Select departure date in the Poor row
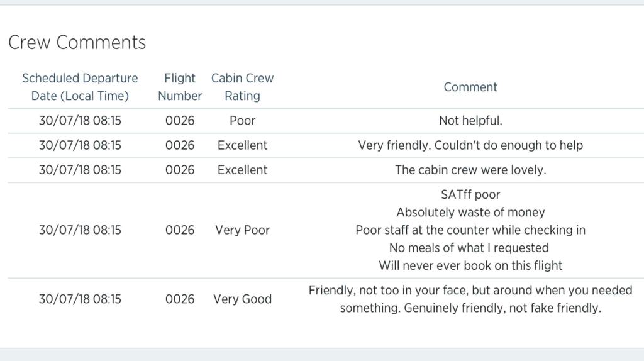Image resolution: width=644 pixels, height=361 pixels. [80, 121]
